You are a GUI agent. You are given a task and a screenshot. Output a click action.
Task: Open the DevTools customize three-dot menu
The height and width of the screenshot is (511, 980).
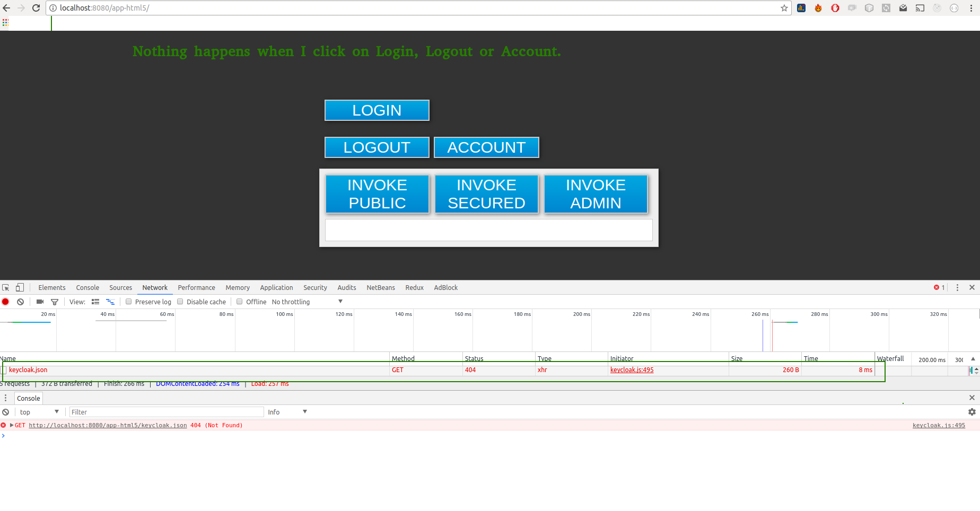pos(957,287)
